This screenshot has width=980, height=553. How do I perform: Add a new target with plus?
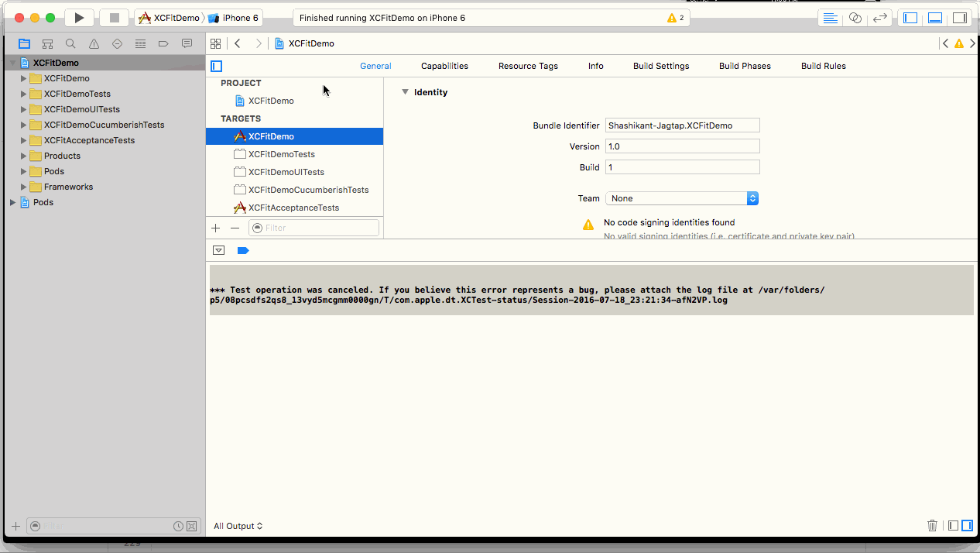coord(216,228)
